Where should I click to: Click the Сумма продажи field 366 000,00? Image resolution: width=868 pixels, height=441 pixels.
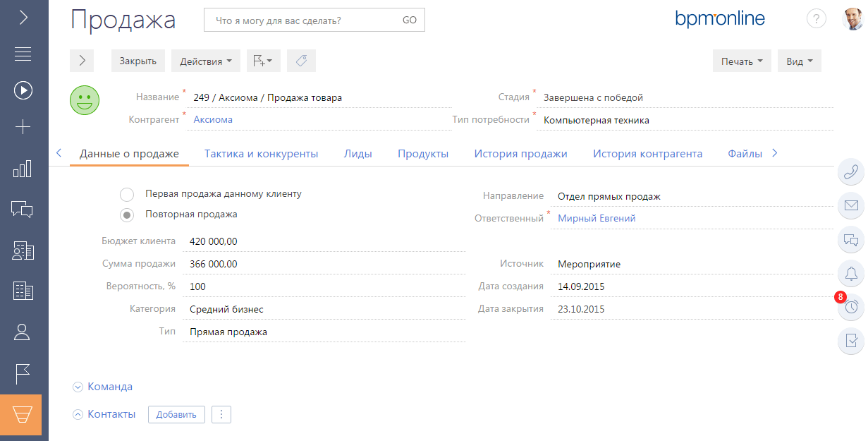pyautogui.click(x=324, y=264)
